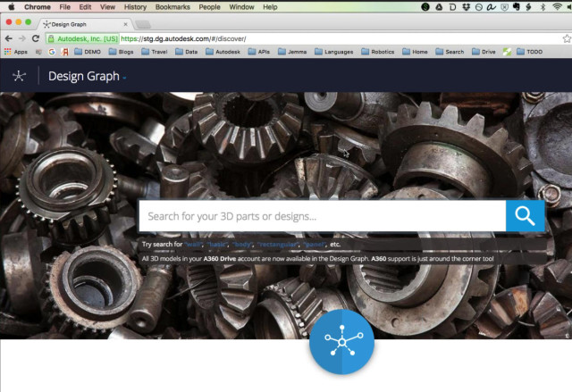Open the File menu
572x392 pixels.
pos(65,7)
